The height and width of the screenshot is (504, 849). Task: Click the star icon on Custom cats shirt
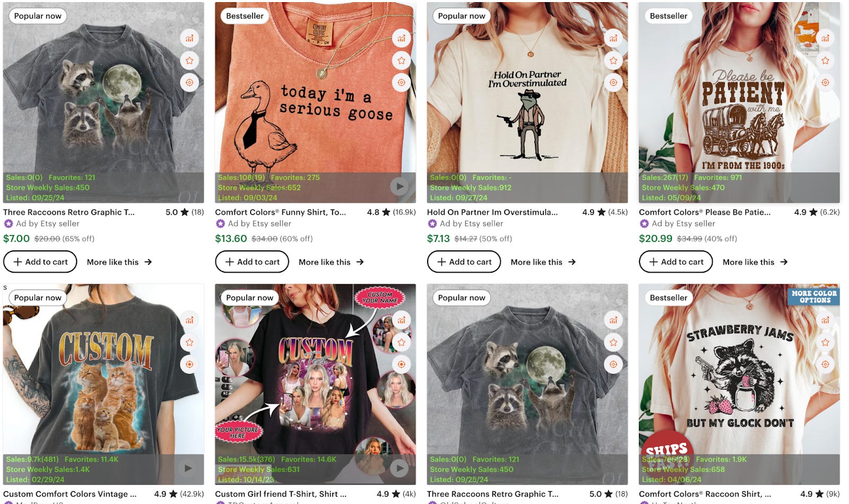pyautogui.click(x=189, y=342)
